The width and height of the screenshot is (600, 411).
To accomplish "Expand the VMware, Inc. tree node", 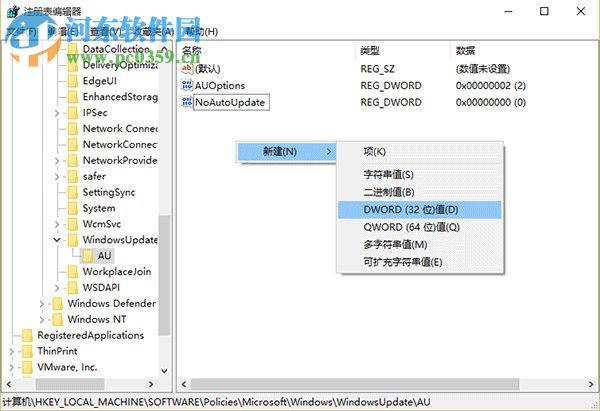I will [x=11, y=367].
